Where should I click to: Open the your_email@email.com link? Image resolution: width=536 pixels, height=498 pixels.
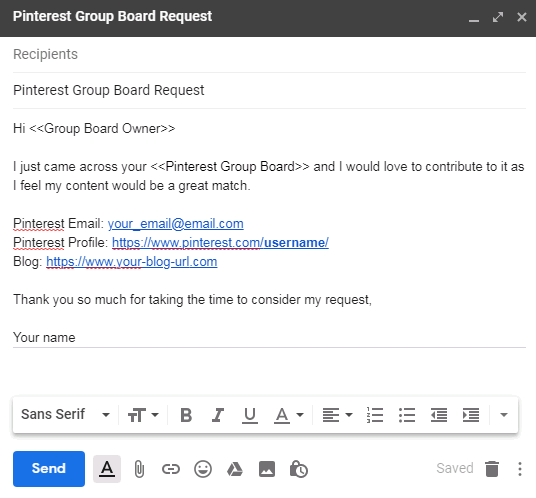175,224
